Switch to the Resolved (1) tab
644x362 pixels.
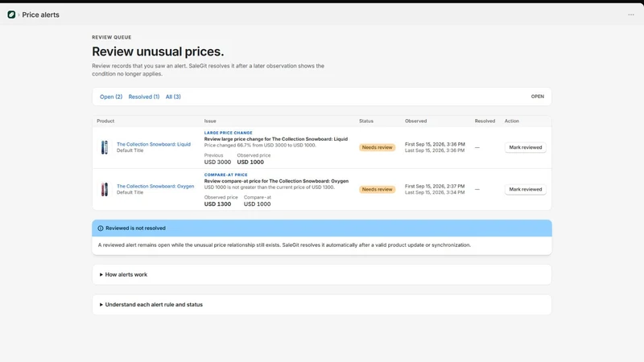[144, 97]
